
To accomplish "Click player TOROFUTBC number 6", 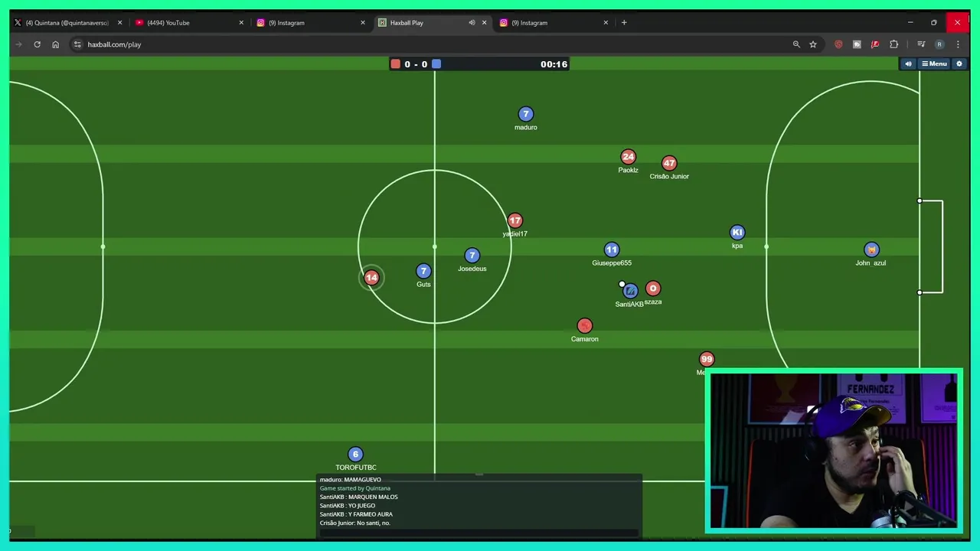I will pos(354,455).
